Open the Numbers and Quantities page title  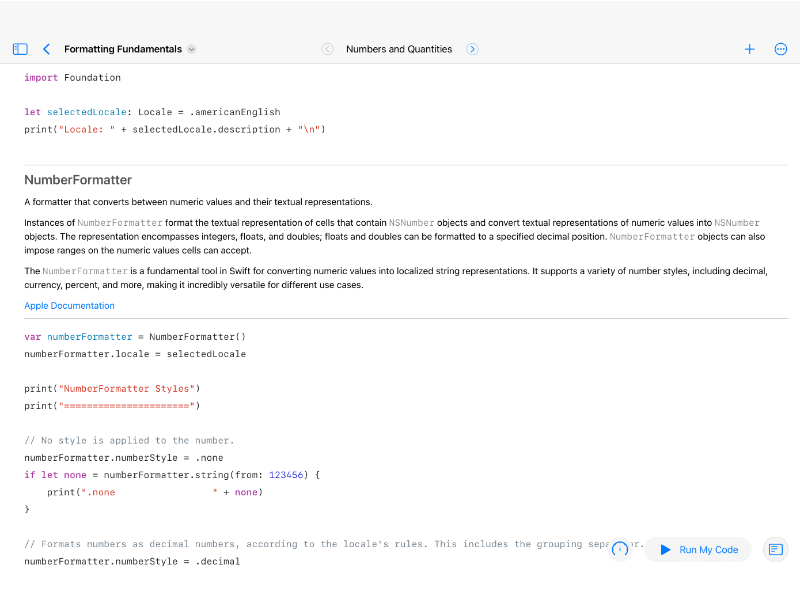point(399,49)
